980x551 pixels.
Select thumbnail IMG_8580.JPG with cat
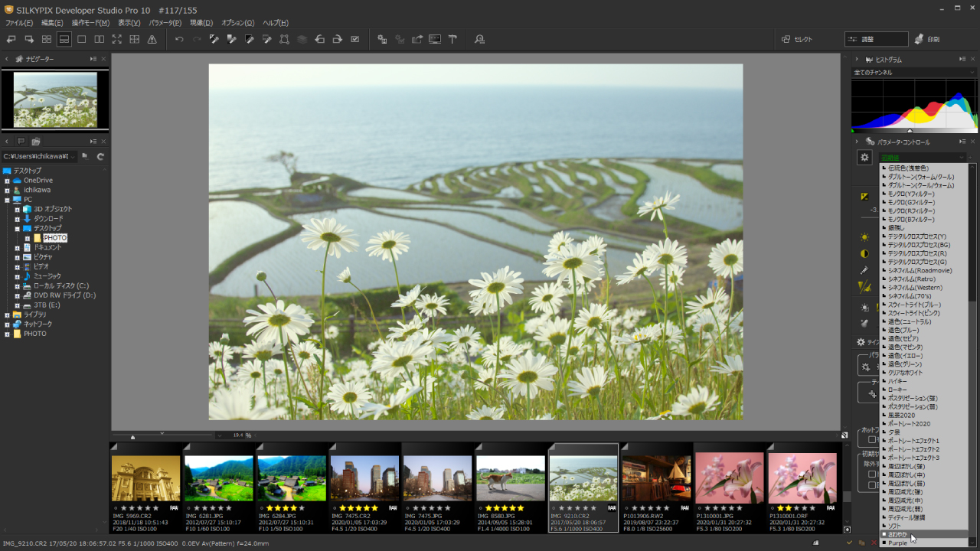(511, 487)
